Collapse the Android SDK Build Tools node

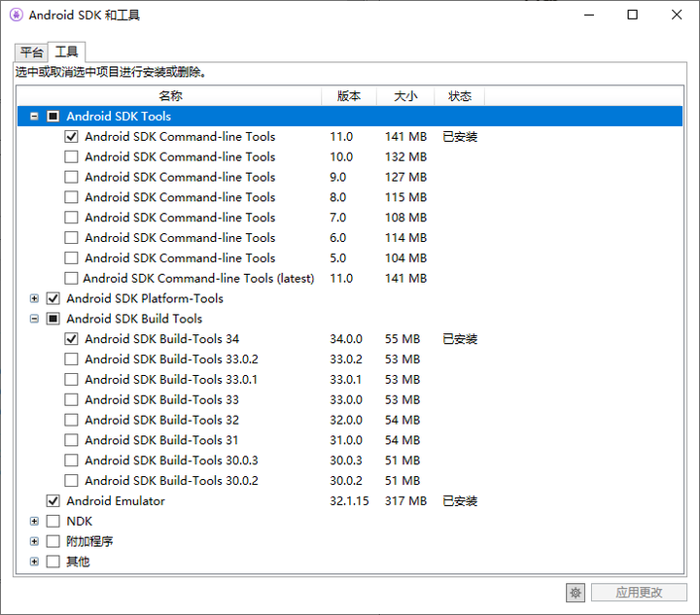(x=35, y=319)
